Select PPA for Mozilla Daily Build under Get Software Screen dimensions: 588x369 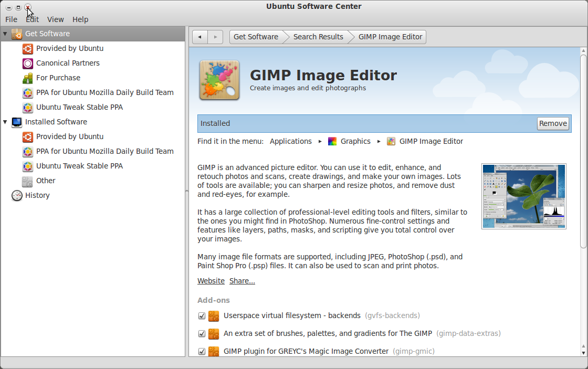(105, 92)
